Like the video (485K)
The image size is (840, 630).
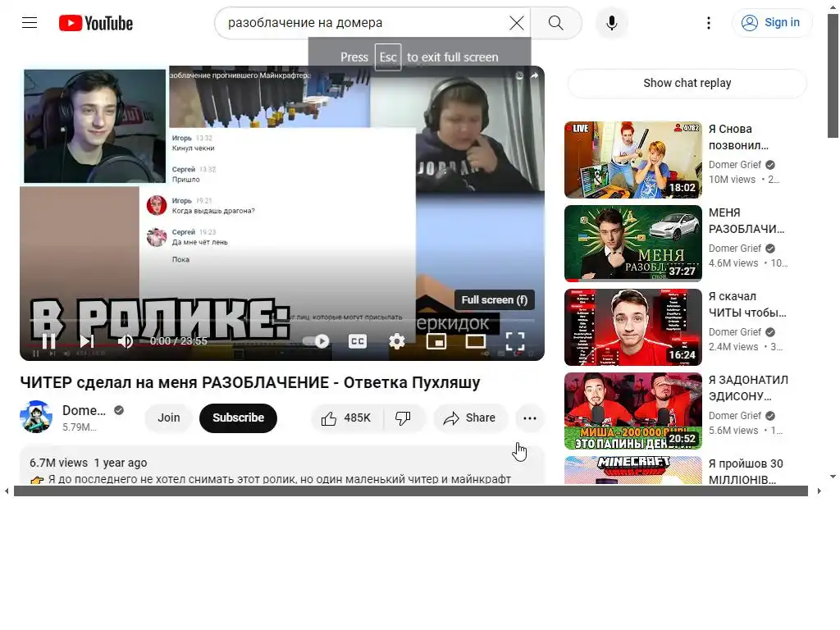coord(347,418)
